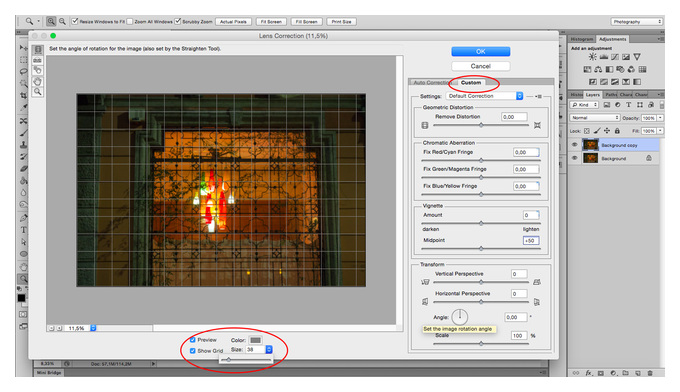Pick the grid Color swatch
The height and width of the screenshot is (392, 680).
point(255,340)
